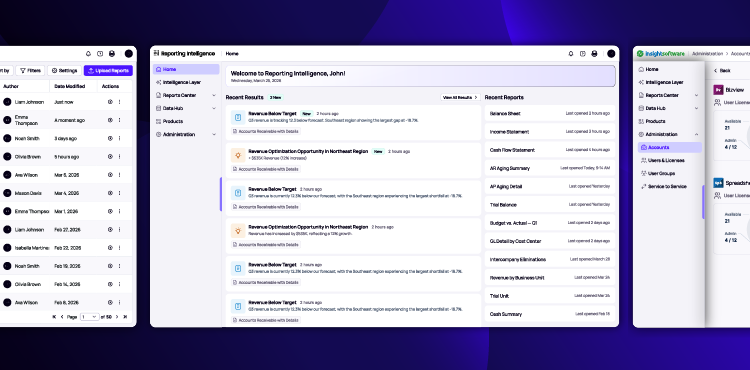Click Administration breadcrumb in insightsoftware window
Screen dimensions: 750x370
pos(707,54)
